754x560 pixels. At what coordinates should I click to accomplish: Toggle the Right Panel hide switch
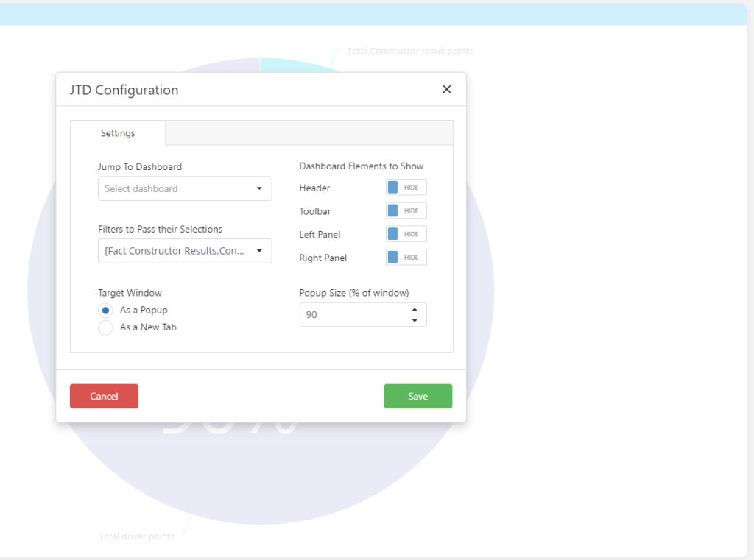pos(406,257)
